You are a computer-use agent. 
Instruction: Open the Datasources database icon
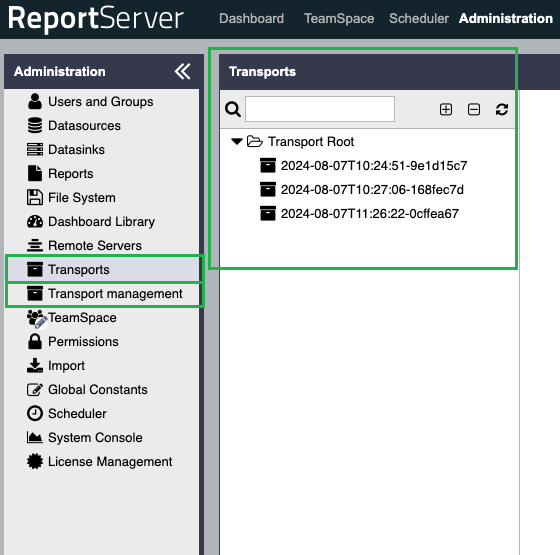pos(35,126)
